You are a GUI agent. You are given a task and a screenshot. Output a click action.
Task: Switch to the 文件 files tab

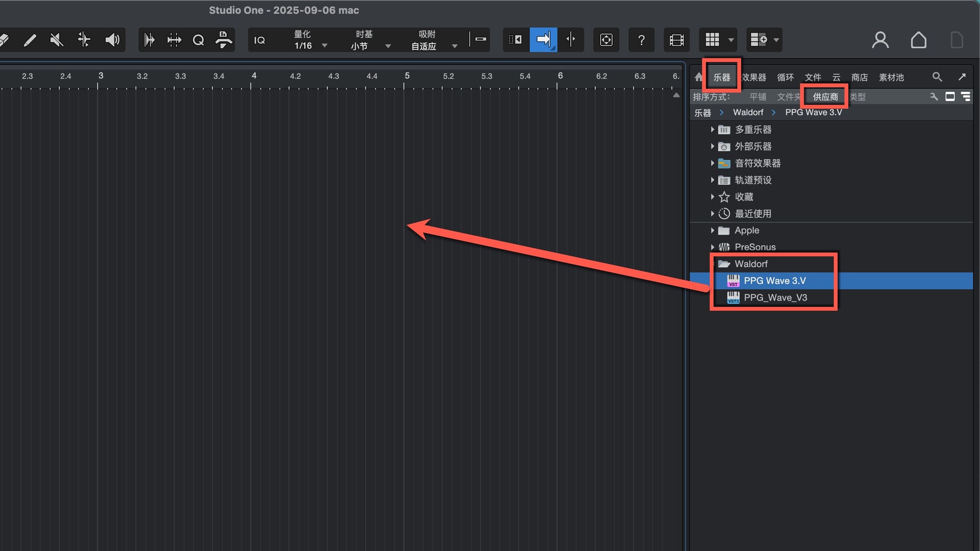pyautogui.click(x=813, y=77)
